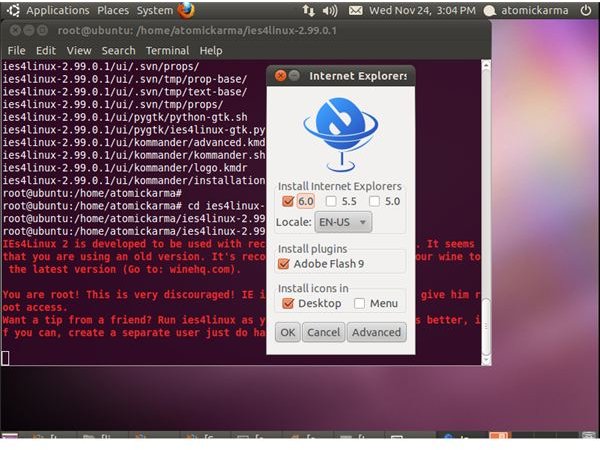The height and width of the screenshot is (450, 600).
Task: Click the terminal scrollbar down arrow
Action: [486, 360]
